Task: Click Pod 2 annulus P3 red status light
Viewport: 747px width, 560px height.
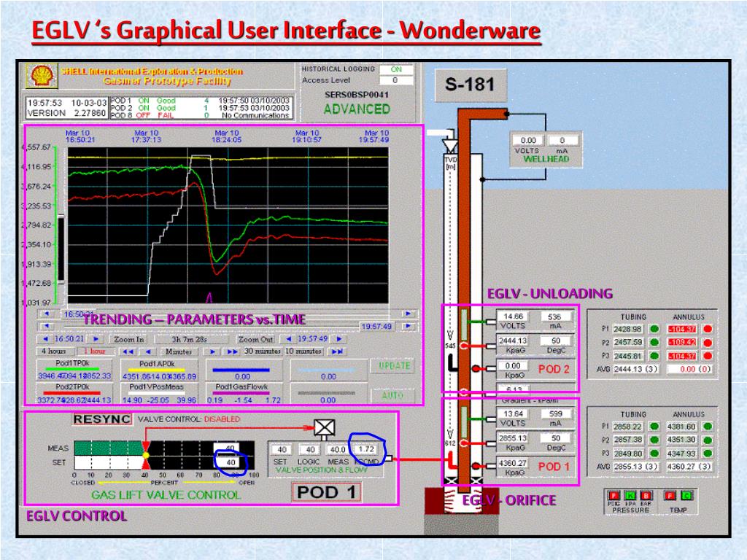Action: click(708, 356)
